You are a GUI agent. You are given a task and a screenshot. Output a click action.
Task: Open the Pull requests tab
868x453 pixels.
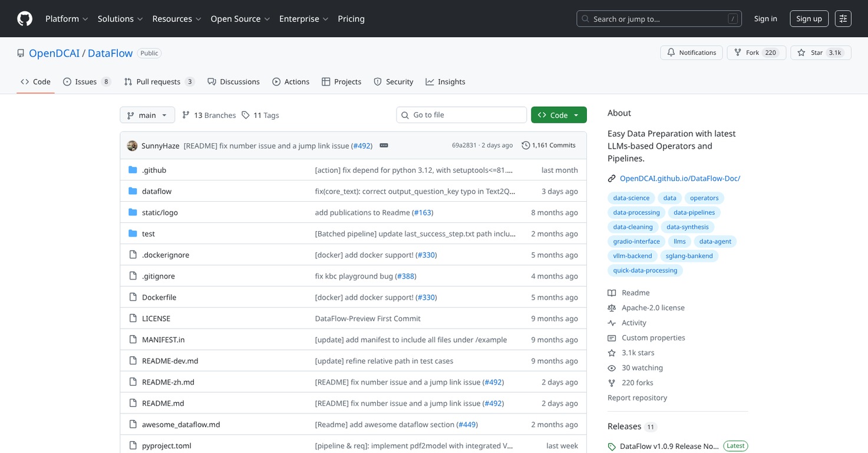[x=159, y=81]
